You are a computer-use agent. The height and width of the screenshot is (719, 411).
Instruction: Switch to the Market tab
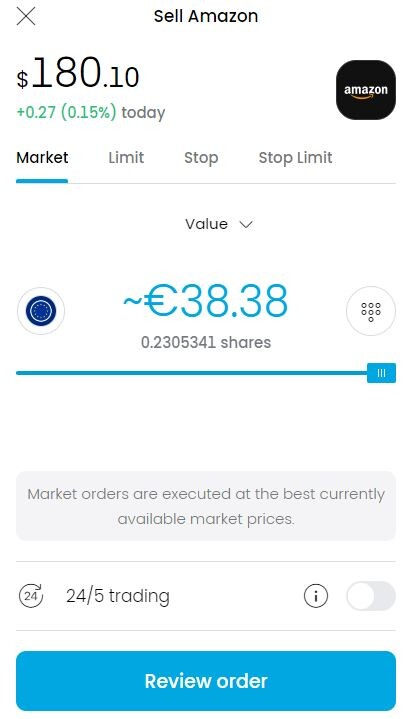tap(42, 158)
